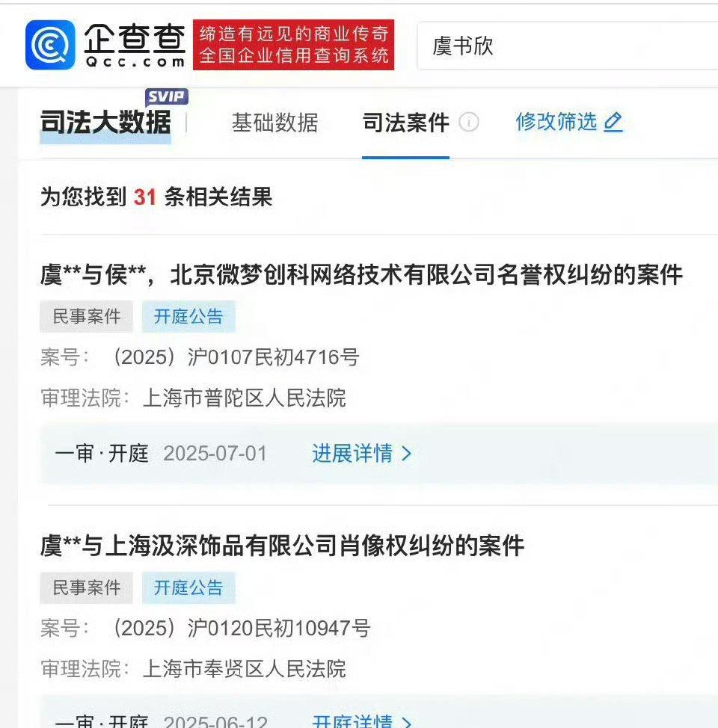This screenshot has width=718, height=728.
Task: Click the pencil edit icon beside 修改筛选
Action: [613, 122]
